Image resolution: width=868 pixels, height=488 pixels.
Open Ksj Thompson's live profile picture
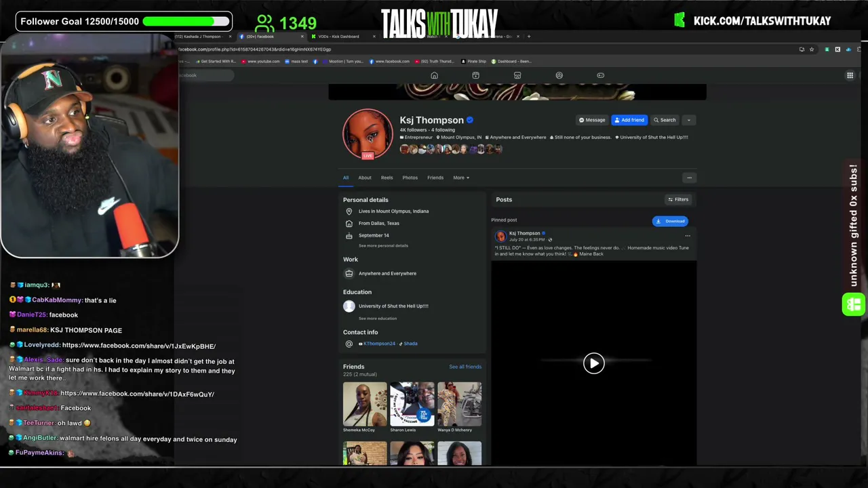coord(368,134)
